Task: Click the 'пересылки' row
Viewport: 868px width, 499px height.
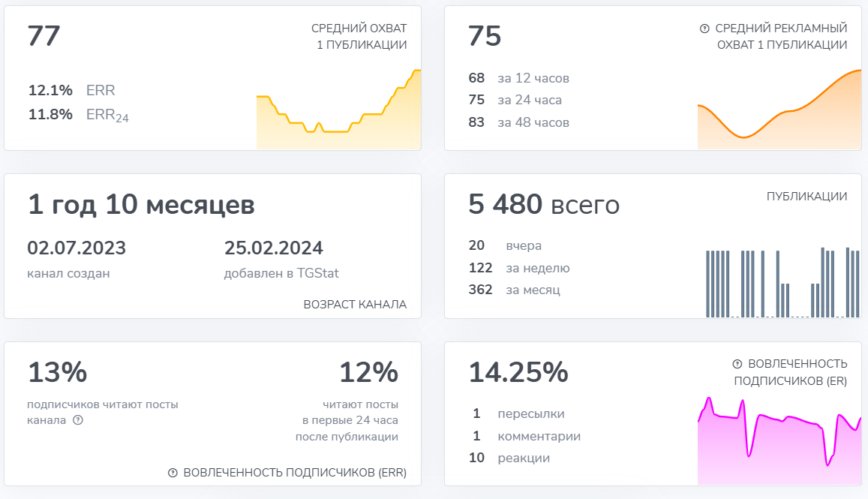Action: pos(518,413)
